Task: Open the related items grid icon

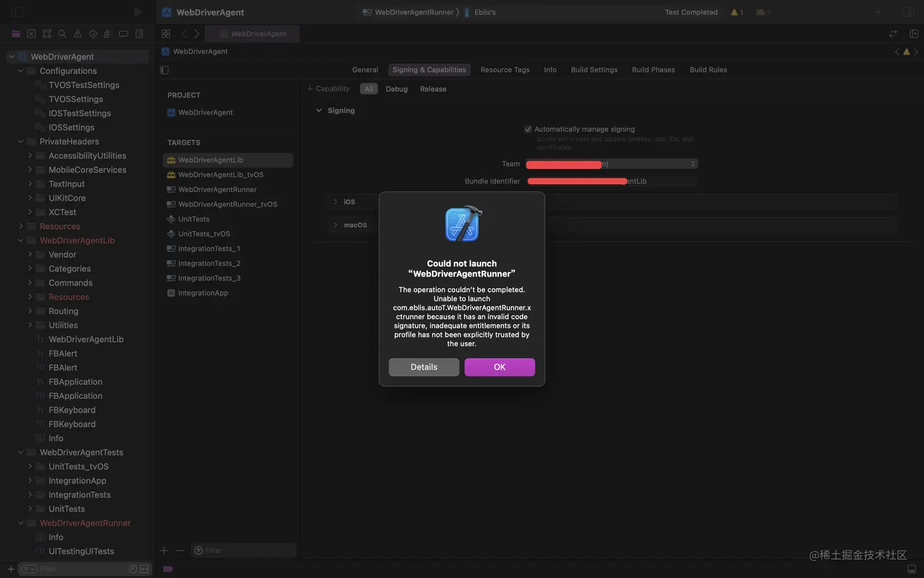Action: pos(166,34)
